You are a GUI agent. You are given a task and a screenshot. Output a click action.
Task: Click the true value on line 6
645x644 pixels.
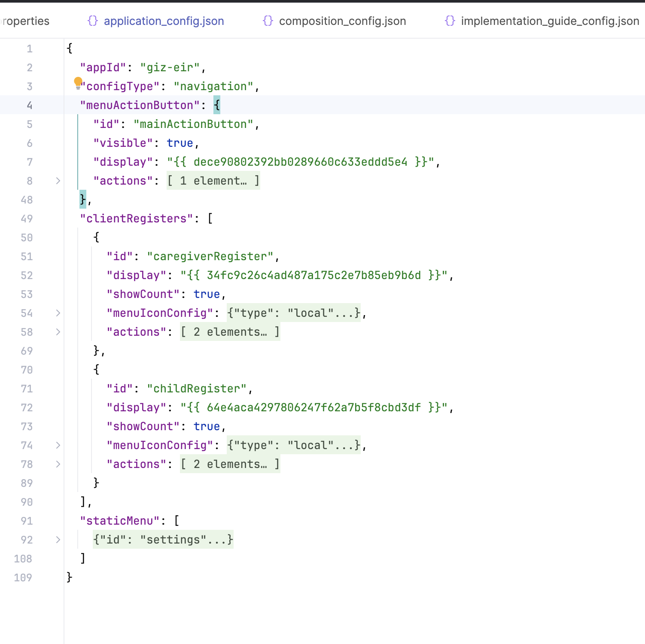click(x=180, y=143)
